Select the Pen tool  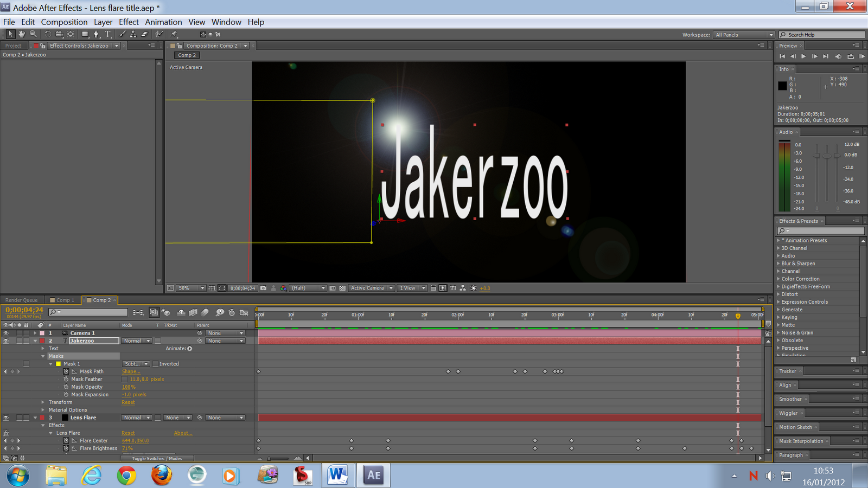pyautogui.click(x=96, y=34)
